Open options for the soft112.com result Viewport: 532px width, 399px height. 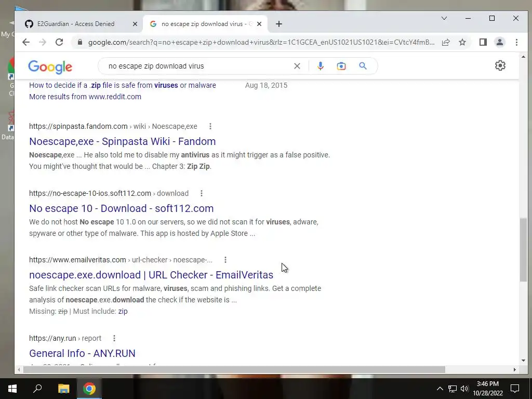[x=202, y=193]
